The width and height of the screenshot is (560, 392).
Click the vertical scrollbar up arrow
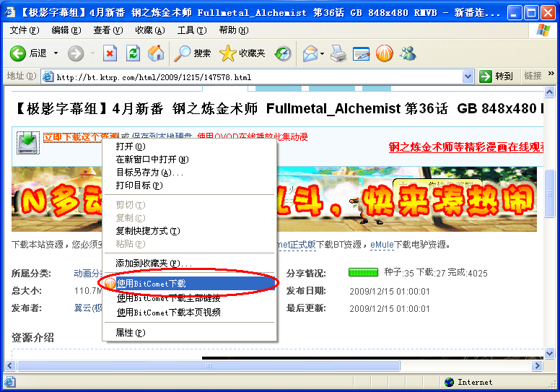point(549,92)
